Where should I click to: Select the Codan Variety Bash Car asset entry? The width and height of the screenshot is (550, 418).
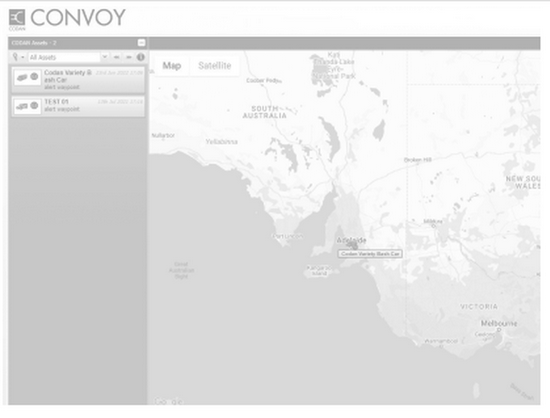click(78, 80)
